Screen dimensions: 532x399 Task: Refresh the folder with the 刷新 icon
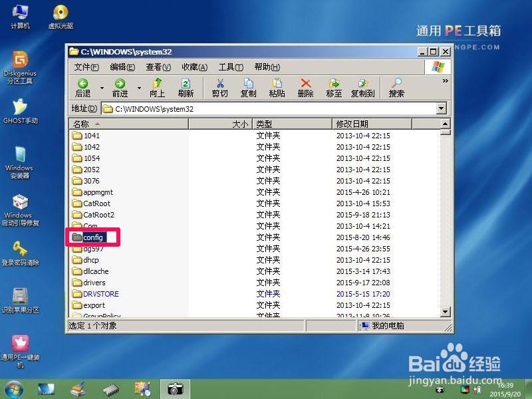(187, 87)
